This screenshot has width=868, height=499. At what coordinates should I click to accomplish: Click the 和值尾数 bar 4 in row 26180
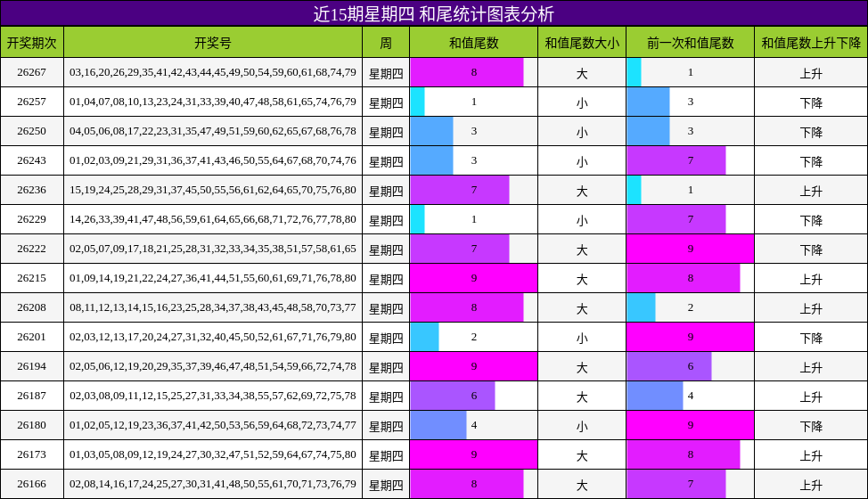438,425
